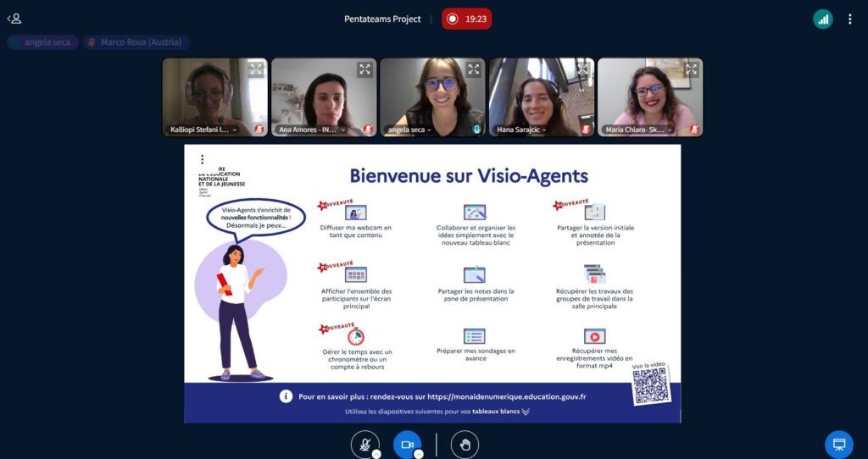The width and height of the screenshot is (868, 459).
Task: Click the angela seca talking indicator at top left
Action: pyautogui.click(x=43, y=42)
